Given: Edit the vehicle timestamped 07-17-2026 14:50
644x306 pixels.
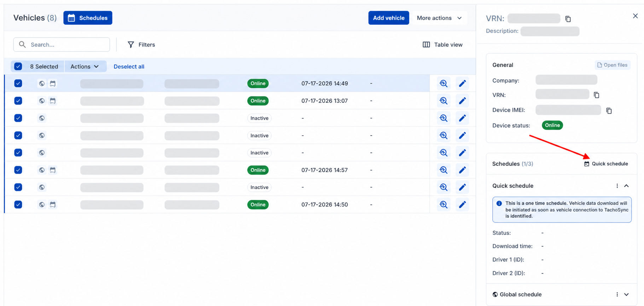Looking at the screenshot, I should click(x=462, y=205).
